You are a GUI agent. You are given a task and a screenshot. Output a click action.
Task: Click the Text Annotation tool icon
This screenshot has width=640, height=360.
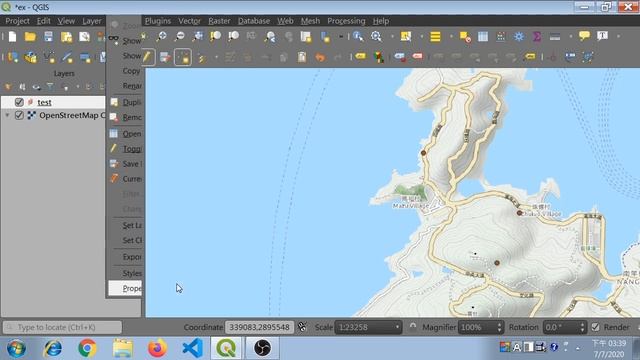click(602, 36)
